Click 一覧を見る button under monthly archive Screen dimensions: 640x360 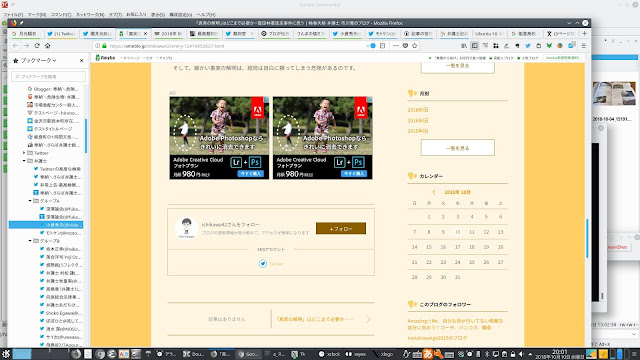(458, 148)
